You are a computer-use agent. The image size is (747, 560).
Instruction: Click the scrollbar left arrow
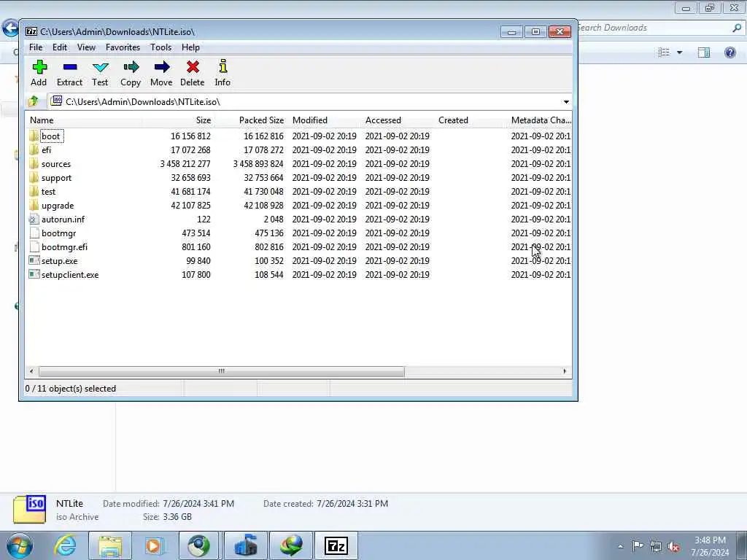[x=31, y=371]
